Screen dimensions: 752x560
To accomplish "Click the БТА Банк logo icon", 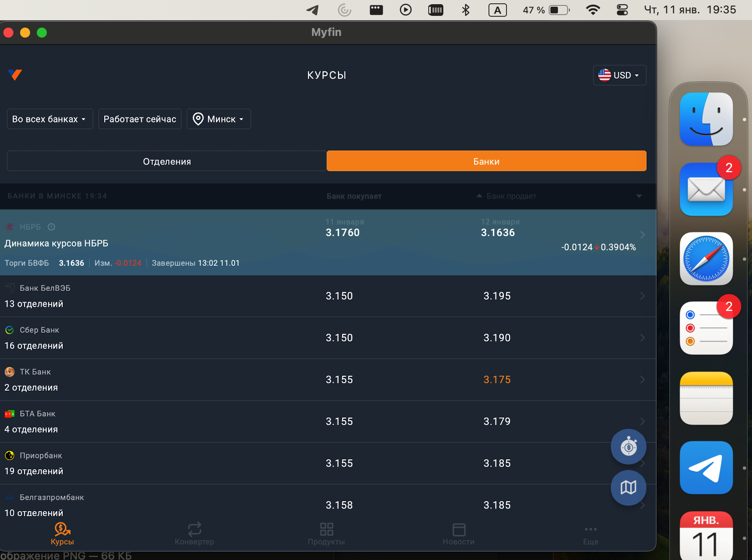I will tap(10, 414).
